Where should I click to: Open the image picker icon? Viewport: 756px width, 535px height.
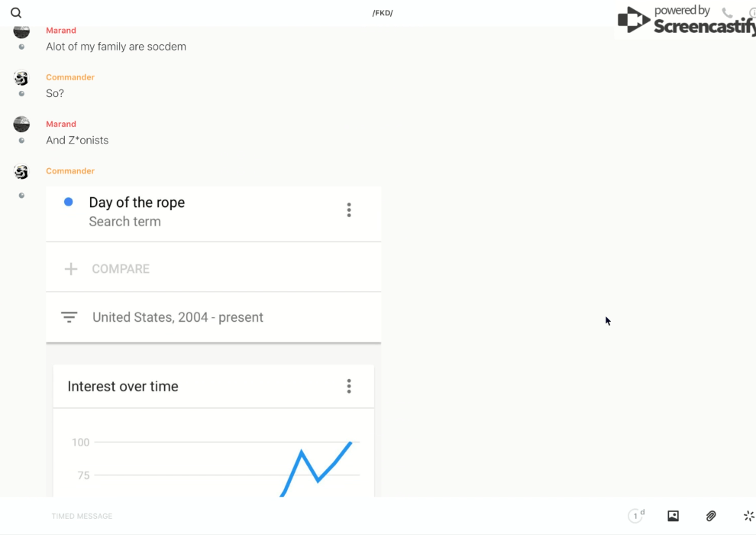point(673,516)
